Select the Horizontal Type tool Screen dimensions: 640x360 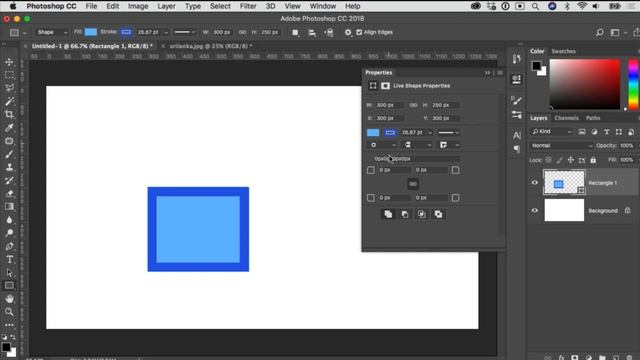[x=9, y=260]
